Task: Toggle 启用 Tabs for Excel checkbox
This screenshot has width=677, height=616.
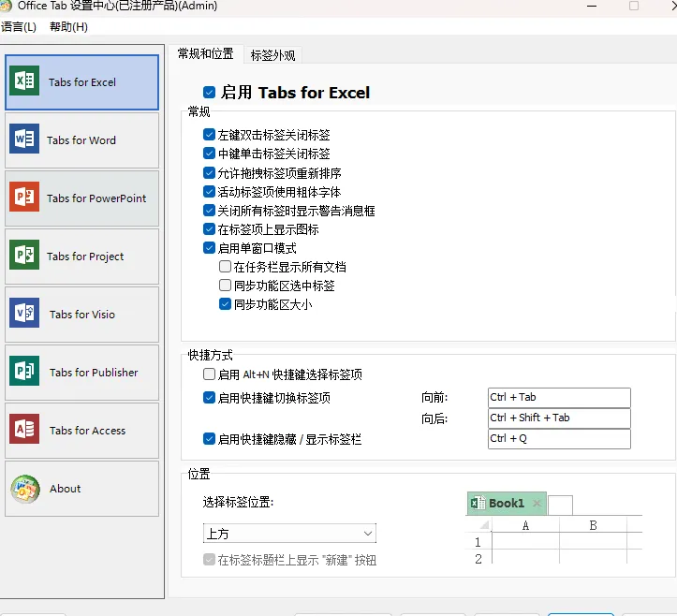Action: pyautogui.click(x=209, y=92)
